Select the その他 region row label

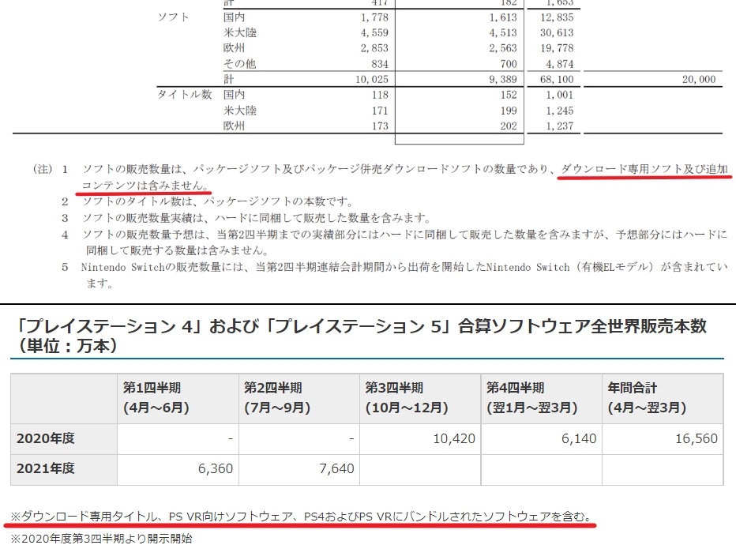pyautogui.click(x=239, y=64)
